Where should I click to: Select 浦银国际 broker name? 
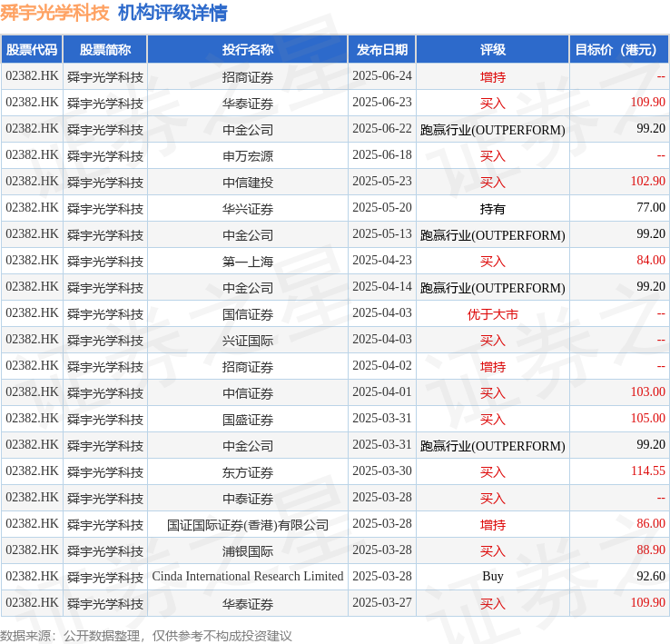tap(248, 551)
